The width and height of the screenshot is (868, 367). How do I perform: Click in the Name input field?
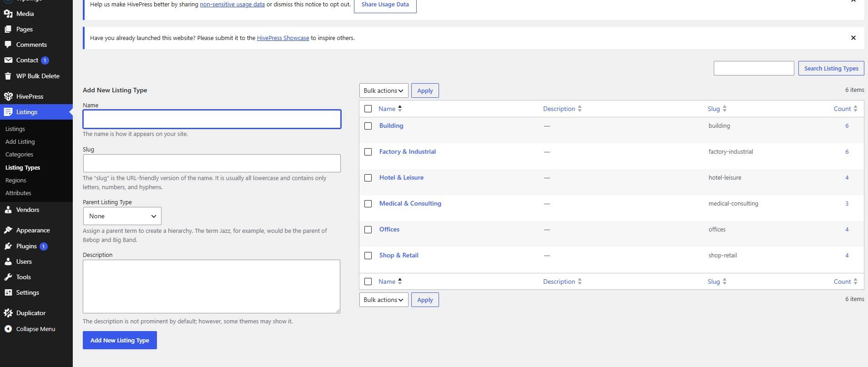[x=212, y=119]
